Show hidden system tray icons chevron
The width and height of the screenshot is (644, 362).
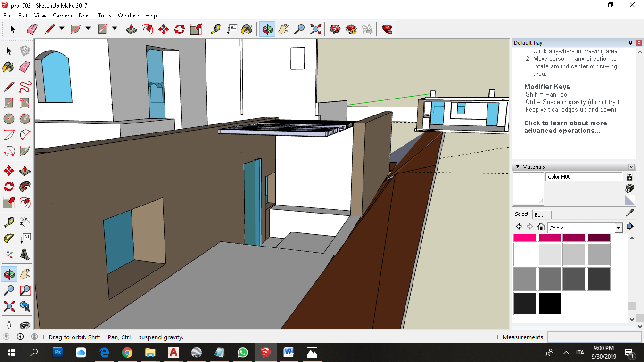pyautogui.click(x=566, y=353)
